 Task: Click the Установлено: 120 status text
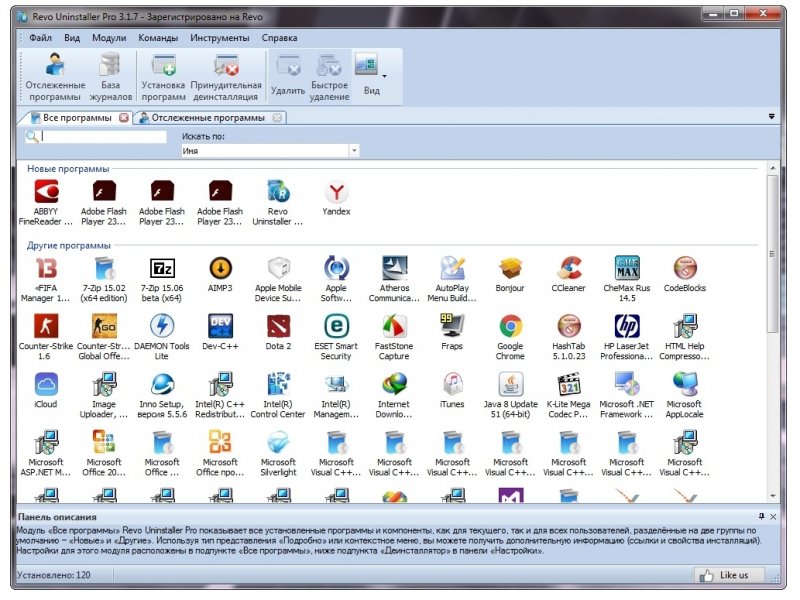tap(54, 575)
